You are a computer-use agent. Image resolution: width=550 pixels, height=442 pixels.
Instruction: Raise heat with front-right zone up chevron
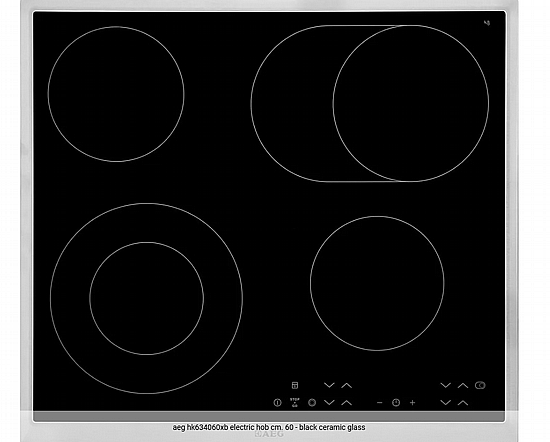(x=463, y=402)
